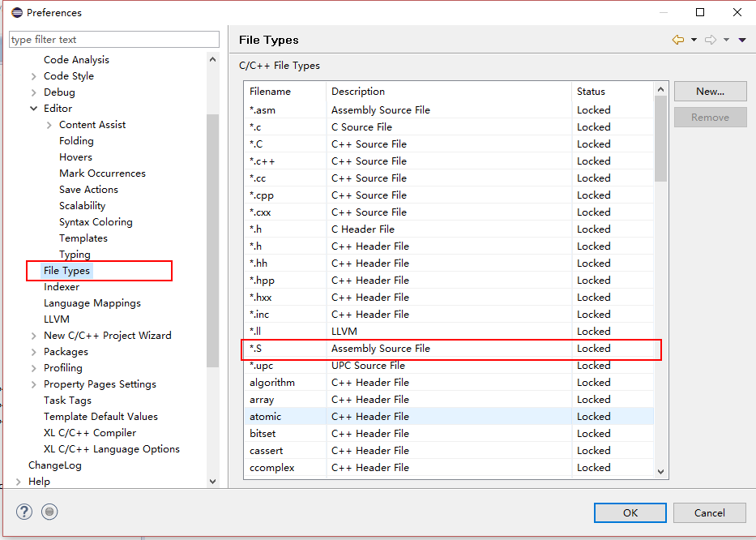Click the Help question mark icon

tap(24, 512)
